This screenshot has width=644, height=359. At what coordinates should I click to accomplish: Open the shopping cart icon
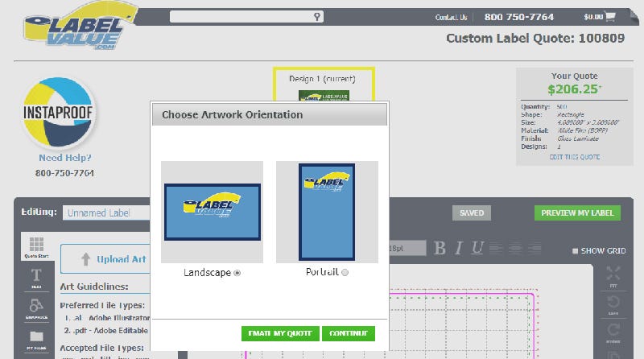[610, 16]
